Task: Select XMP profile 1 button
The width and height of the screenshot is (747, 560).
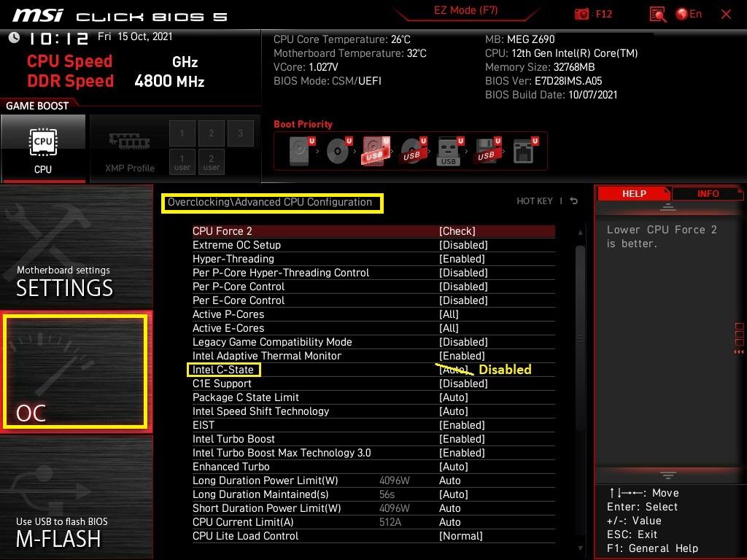Action: click(182, 133)
